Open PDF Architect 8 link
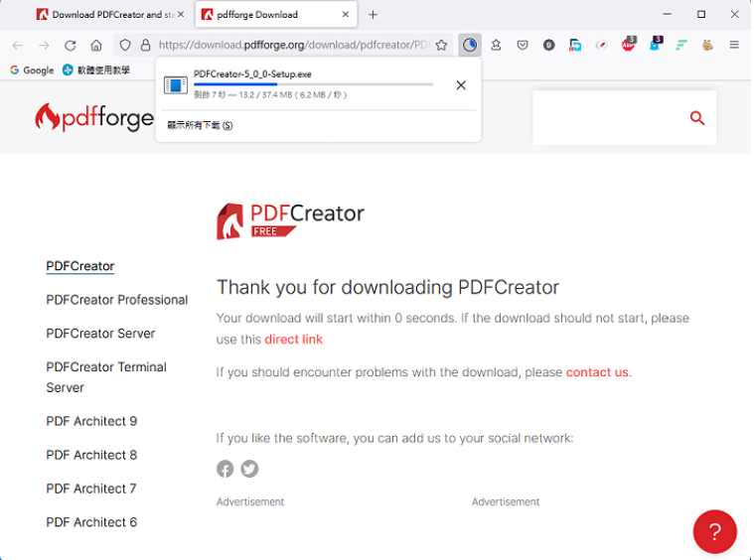This screenshot has width=754, height=560. click(x=91, y=455)
